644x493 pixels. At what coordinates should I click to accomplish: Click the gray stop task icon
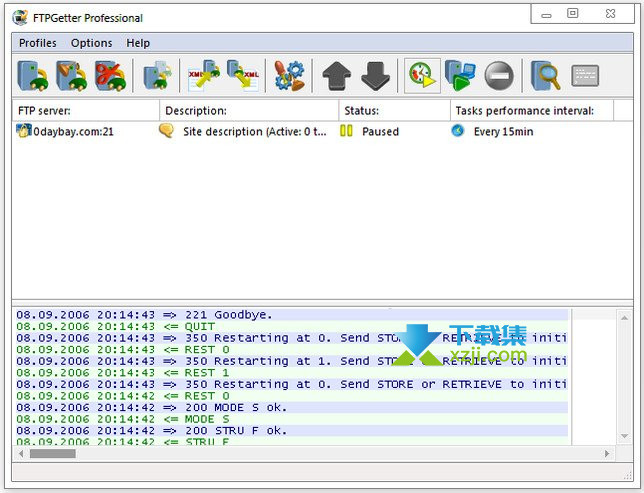(x=499, y=76)
